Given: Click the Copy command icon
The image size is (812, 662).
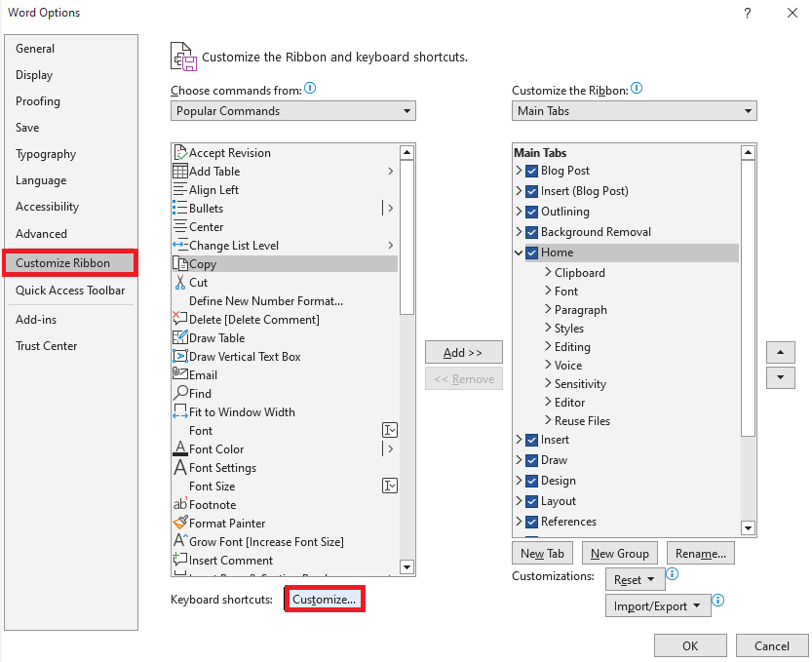Looking at the screenshot, I should (x=180, y=263).
